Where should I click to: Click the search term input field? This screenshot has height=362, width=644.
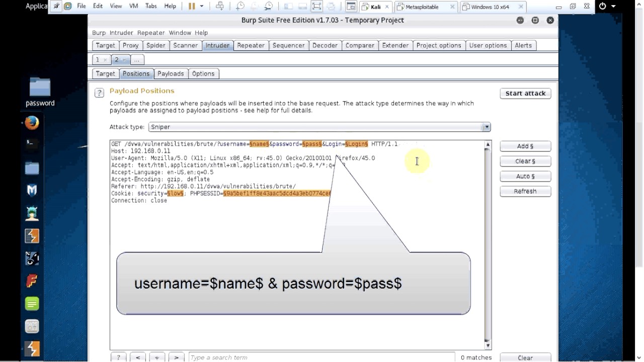tap(321, 357)
